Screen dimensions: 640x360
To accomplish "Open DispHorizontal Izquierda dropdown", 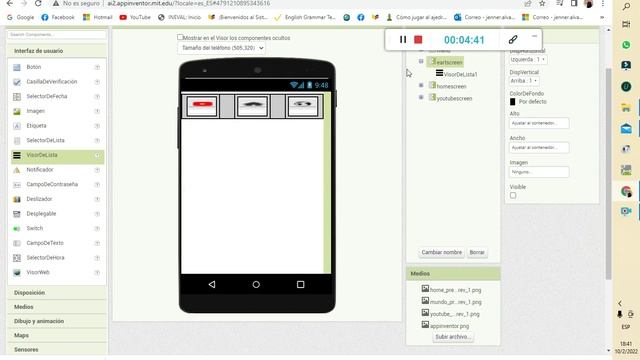I will 528,60.
